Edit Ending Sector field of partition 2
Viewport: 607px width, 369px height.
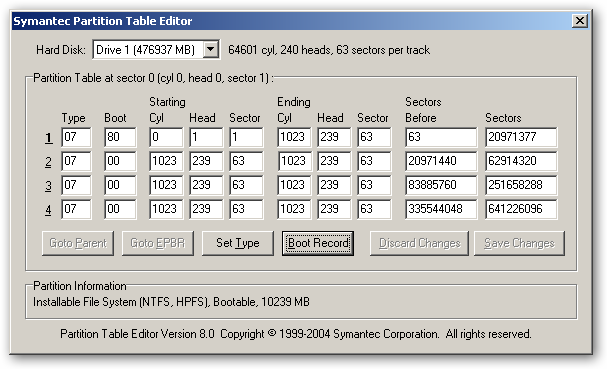(x=374, y=161)
